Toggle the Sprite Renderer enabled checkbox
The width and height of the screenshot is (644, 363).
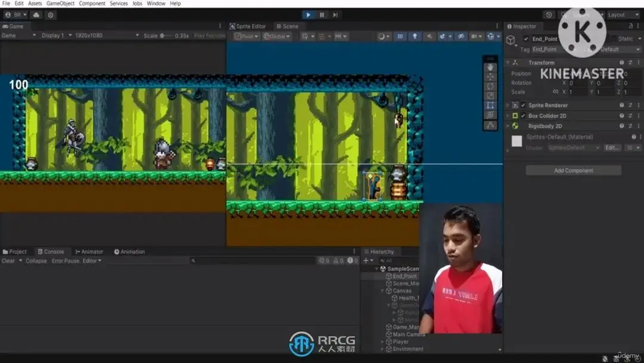click(523, 105)
